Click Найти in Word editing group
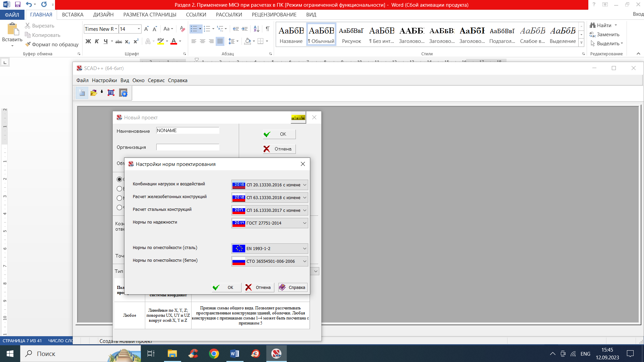644x362 pixels. (604, 25)
